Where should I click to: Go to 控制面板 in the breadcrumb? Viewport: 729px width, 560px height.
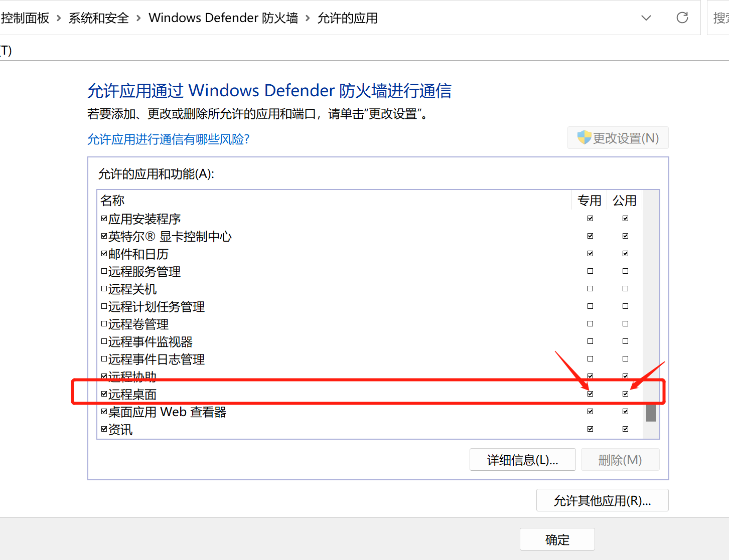(25, 18)
